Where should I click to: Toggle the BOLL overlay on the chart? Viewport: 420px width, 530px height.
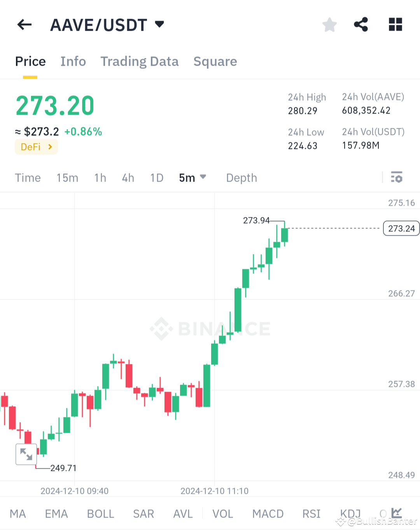[100, 513]
